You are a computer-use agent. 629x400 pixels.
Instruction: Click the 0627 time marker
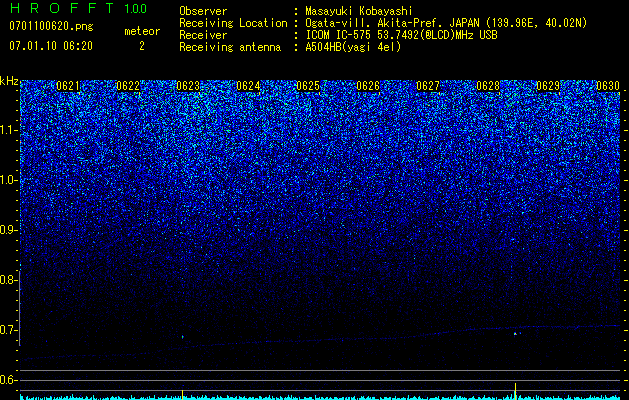[428, 86]
